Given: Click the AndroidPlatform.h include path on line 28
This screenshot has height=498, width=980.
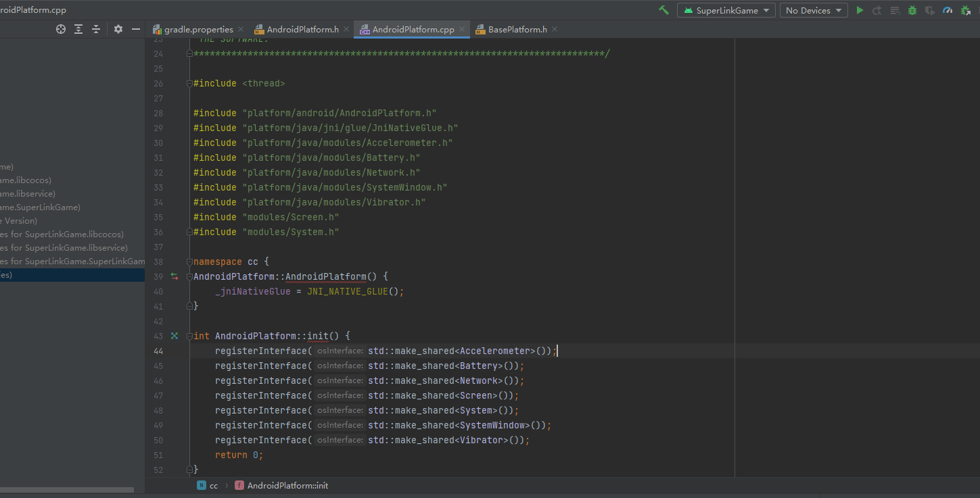Looking at the screenshot, I should [340, 113].
